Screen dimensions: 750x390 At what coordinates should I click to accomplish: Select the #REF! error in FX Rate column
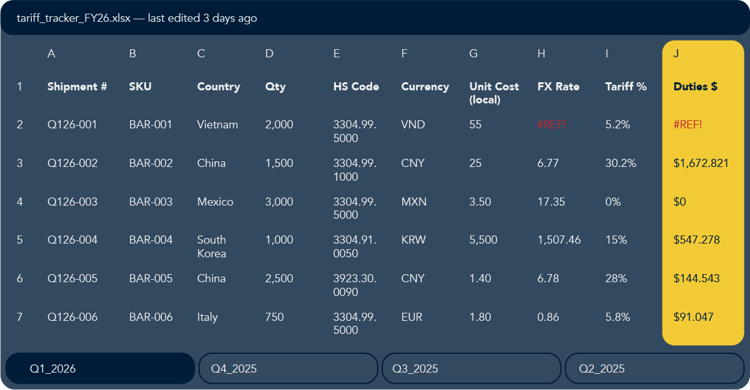pyautogui.click(x=551, y=124)
